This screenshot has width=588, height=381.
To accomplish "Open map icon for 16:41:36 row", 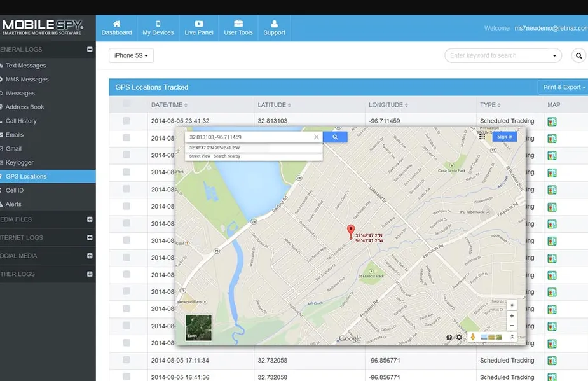I will (x=552, y=377).
